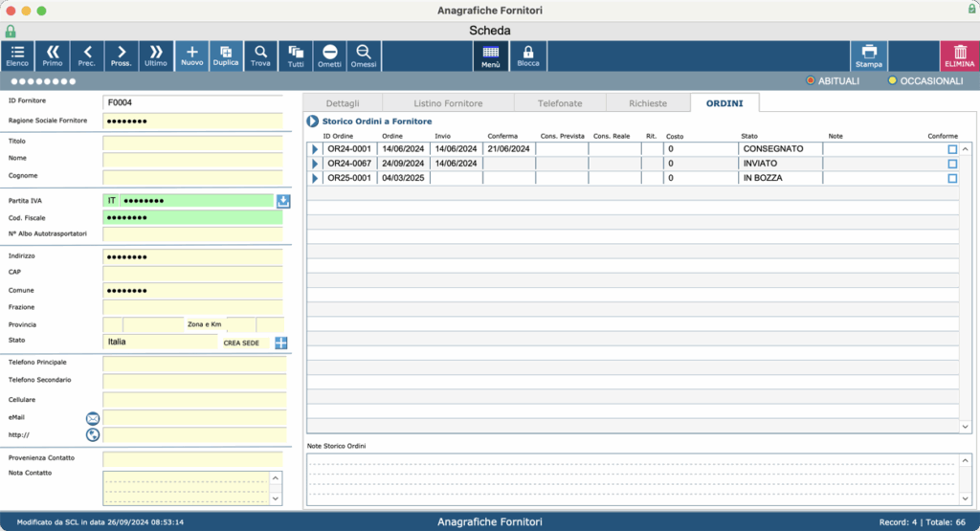The width and height of the screenshot is (980, 531).
Task: Tick Conforme checkbox for order OR24-0001
Action: click(x=952, y=149)
